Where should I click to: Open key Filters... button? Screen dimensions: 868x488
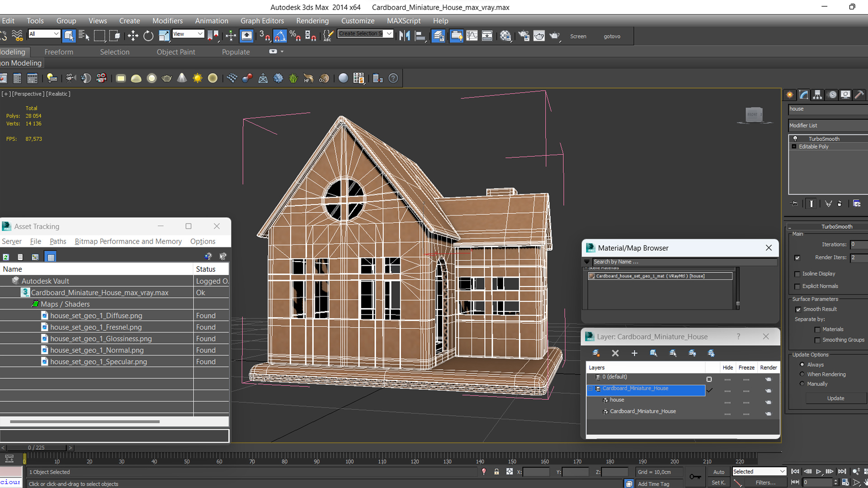(x=765, y=483)
